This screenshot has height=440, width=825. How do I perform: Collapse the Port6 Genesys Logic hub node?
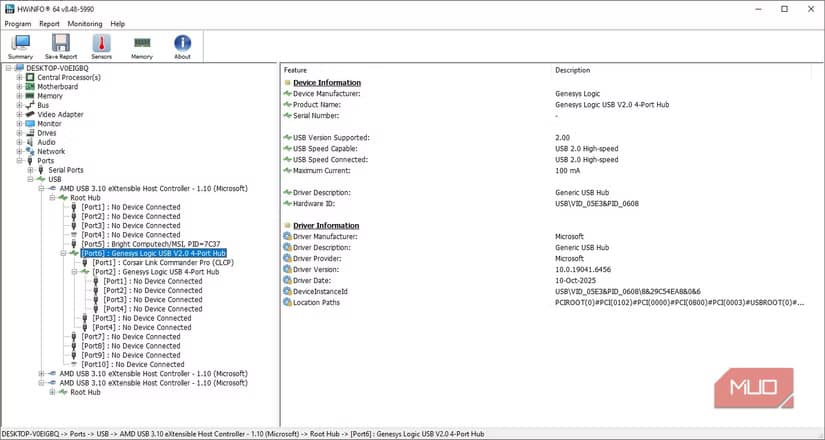click(63, 253)
